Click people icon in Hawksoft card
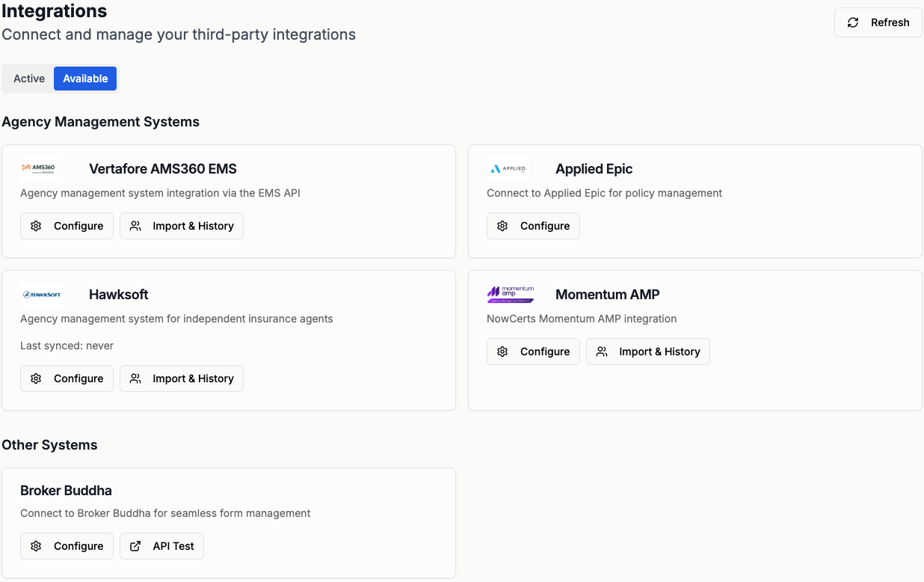The width and height of the screenshot is (924, 582). click(x=135, y=379)
